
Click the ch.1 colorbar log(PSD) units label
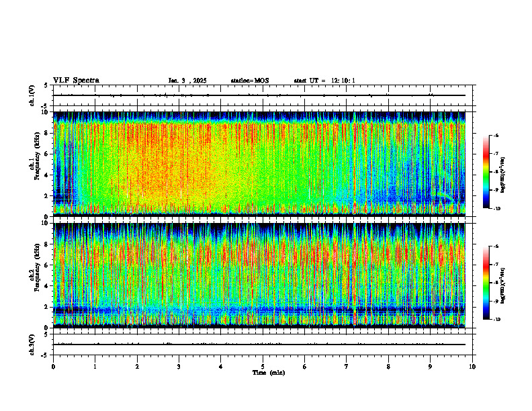504,175
